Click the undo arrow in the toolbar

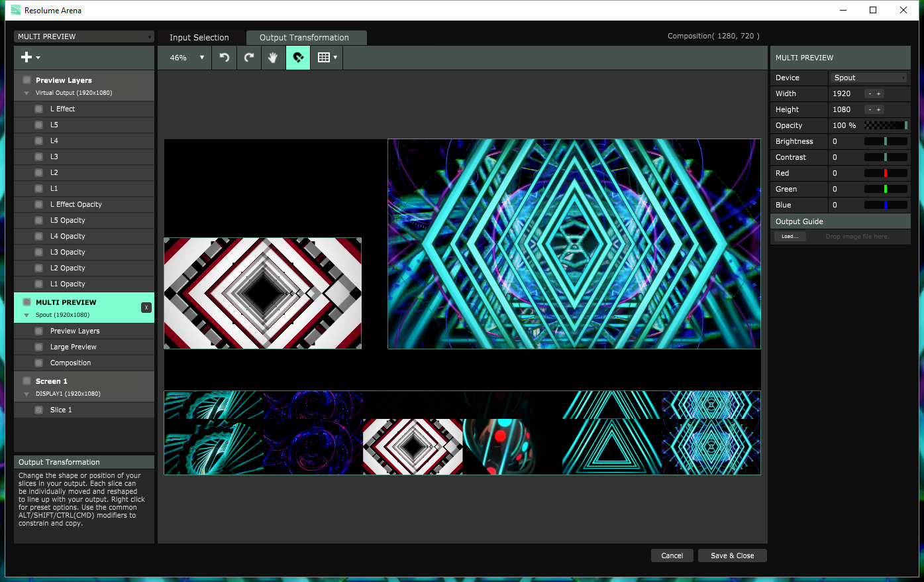click(x=225, y=58)
